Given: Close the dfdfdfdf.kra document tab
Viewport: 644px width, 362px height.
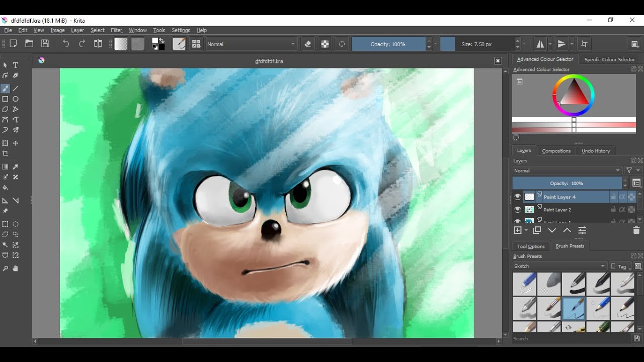Looking at the screenshot, I should [x=498, y=61].
